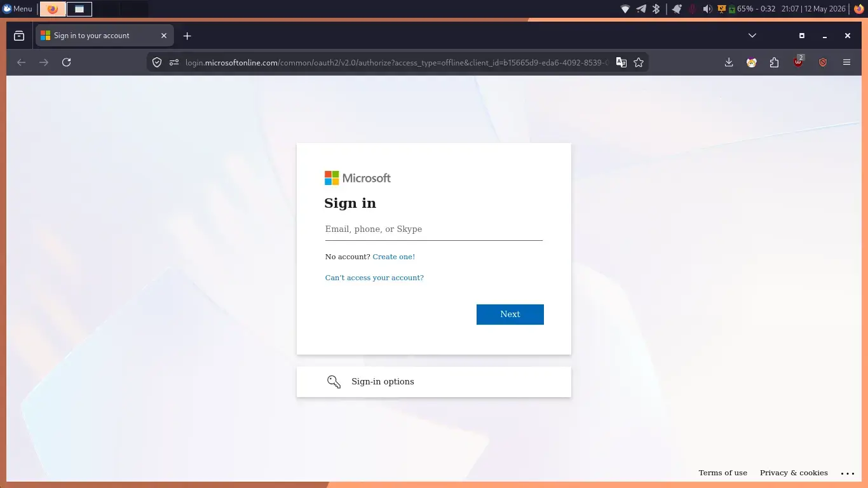Show site permissions icon in address bar
This screenshot has height=488, width=868.
click(x=174, y=62)
